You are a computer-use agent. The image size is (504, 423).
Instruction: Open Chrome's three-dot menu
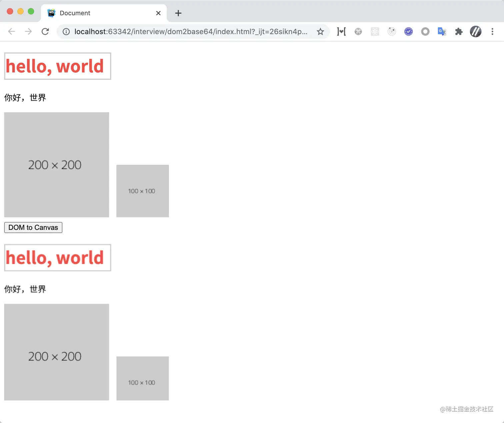(x=493, y=31)
